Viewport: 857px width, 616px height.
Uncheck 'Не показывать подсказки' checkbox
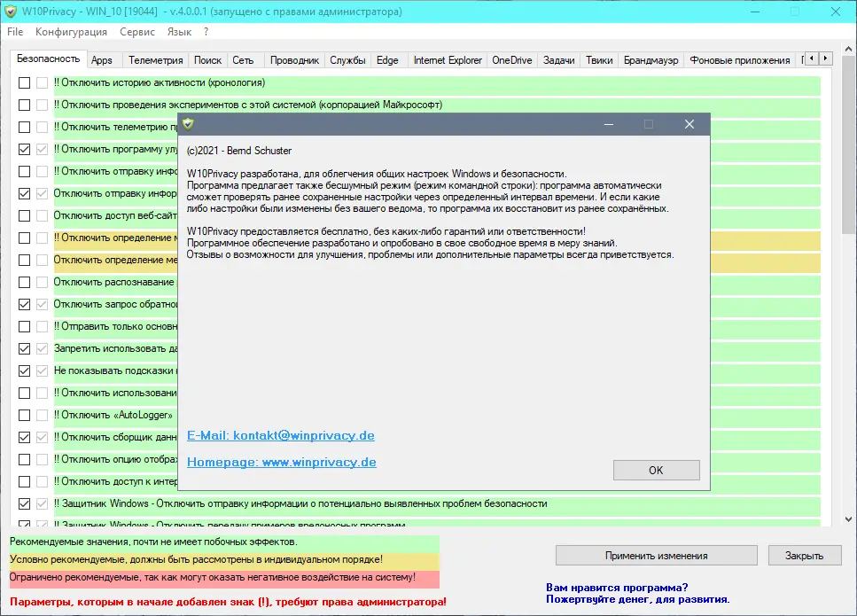point(24,370)
